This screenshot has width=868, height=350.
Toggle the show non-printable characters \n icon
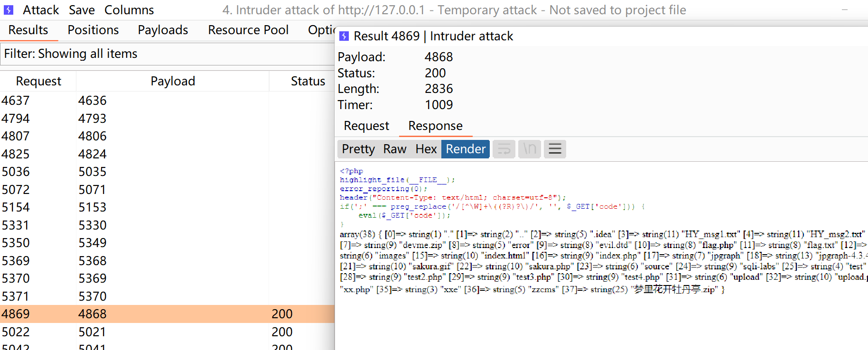tap(530, 149)
